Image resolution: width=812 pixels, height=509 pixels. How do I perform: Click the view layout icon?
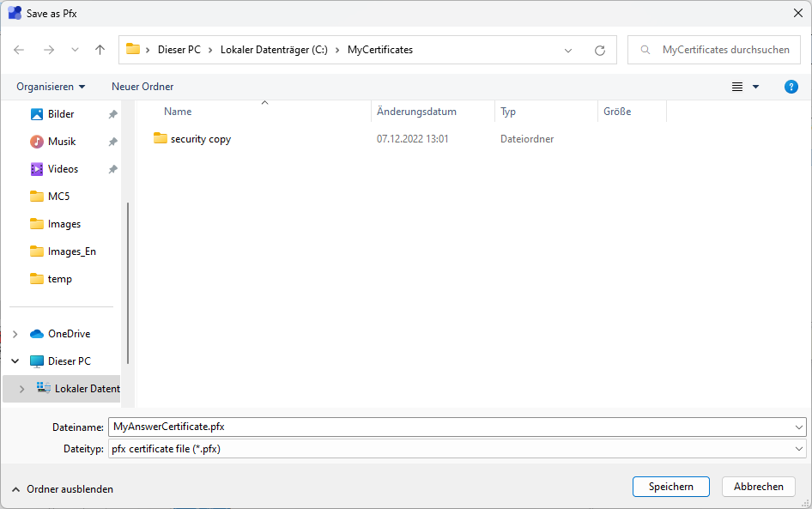737,87
